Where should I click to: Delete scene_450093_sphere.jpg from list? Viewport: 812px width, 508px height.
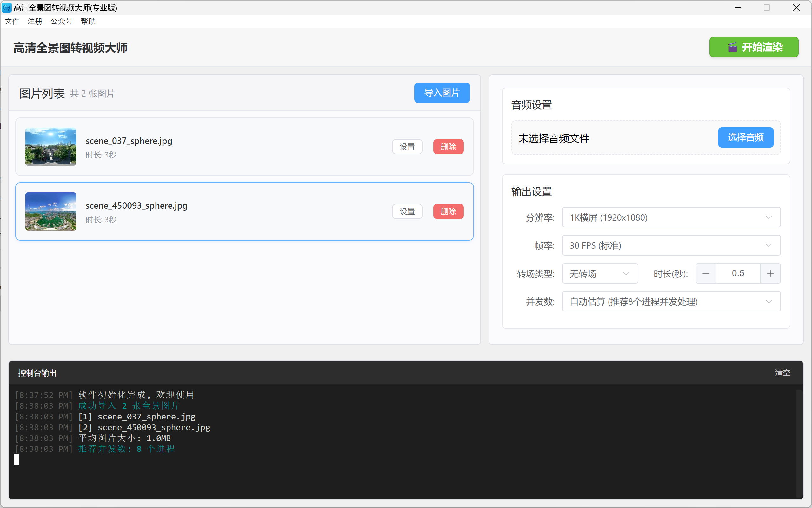pos(448,212)
